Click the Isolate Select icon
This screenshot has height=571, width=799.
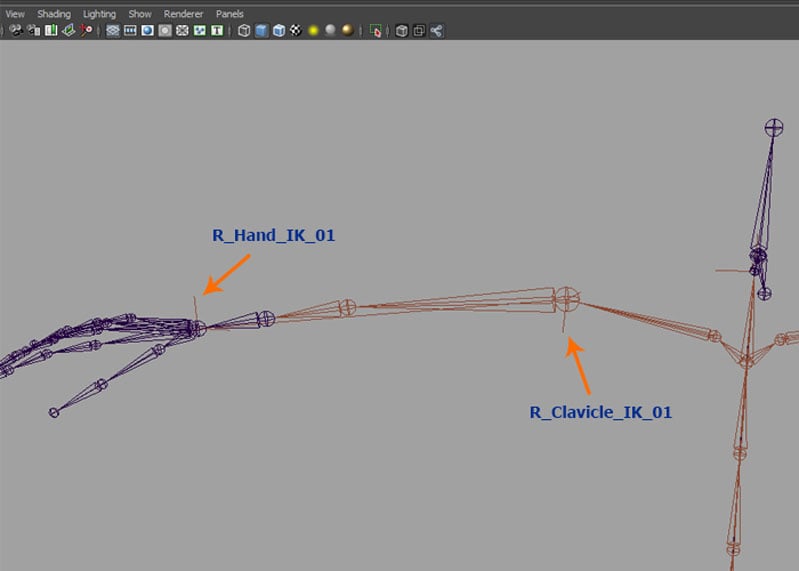376,31
